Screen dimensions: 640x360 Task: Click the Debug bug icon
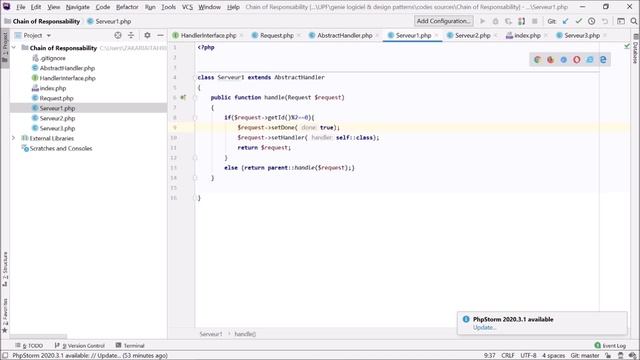point(496,21)
